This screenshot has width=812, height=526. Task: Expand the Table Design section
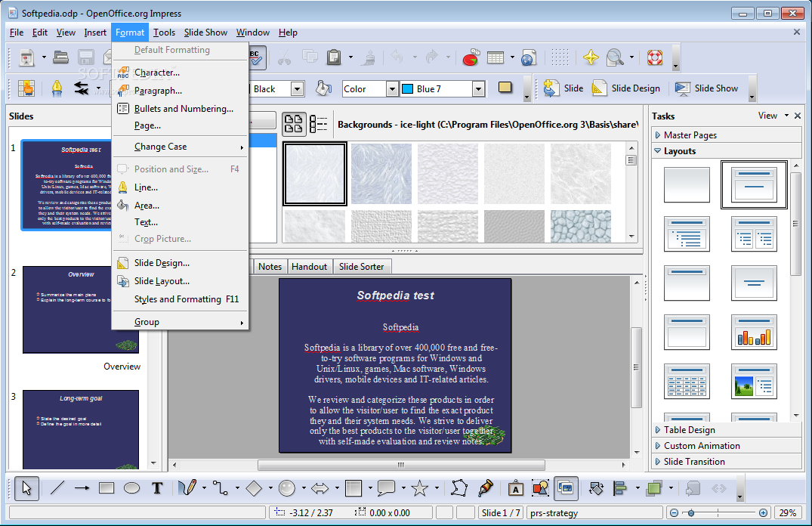[727, 430]
